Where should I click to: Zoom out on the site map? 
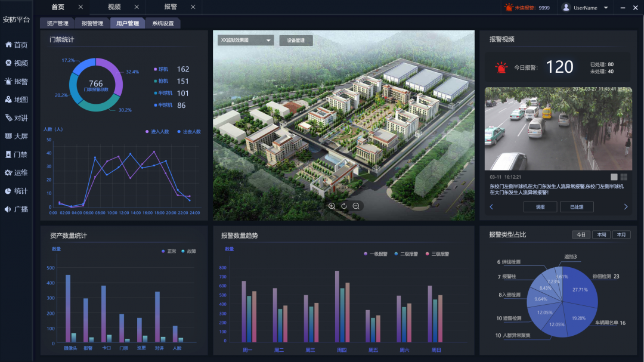point(356,206)
